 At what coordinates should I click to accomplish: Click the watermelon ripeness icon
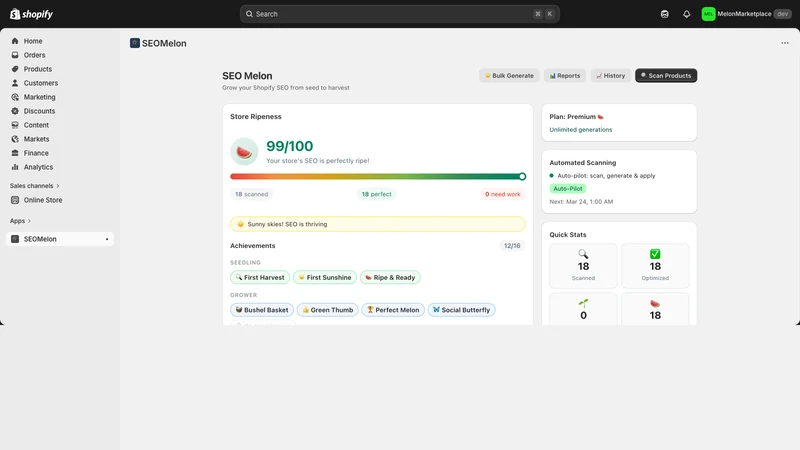click(244, 152)
